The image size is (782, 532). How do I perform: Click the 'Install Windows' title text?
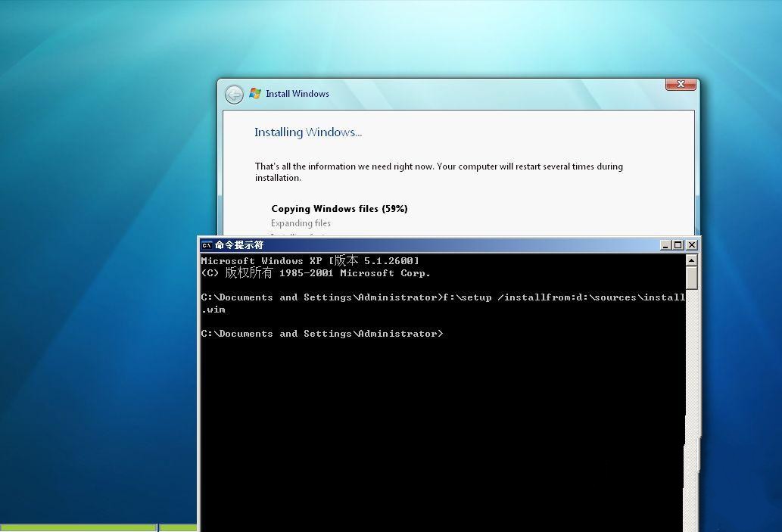(x=298, y=94)
